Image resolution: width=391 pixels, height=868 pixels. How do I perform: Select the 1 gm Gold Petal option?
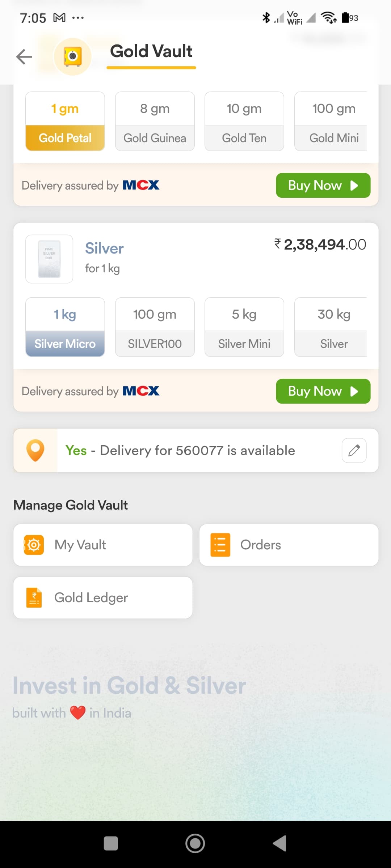coord(65,121)
